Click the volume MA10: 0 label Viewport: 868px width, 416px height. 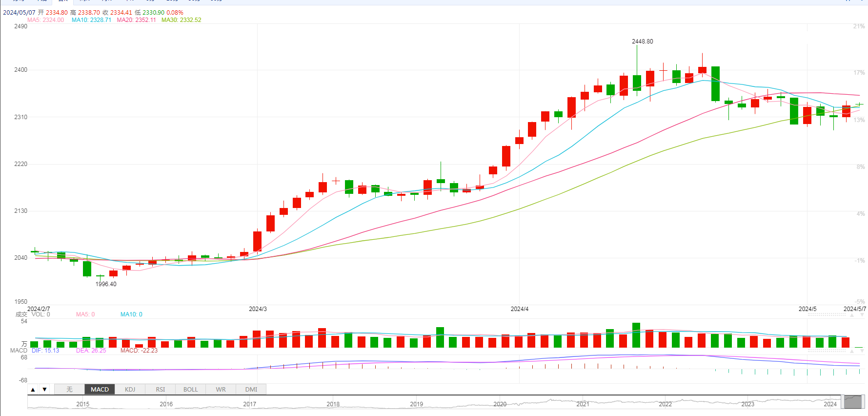point(131,314)
